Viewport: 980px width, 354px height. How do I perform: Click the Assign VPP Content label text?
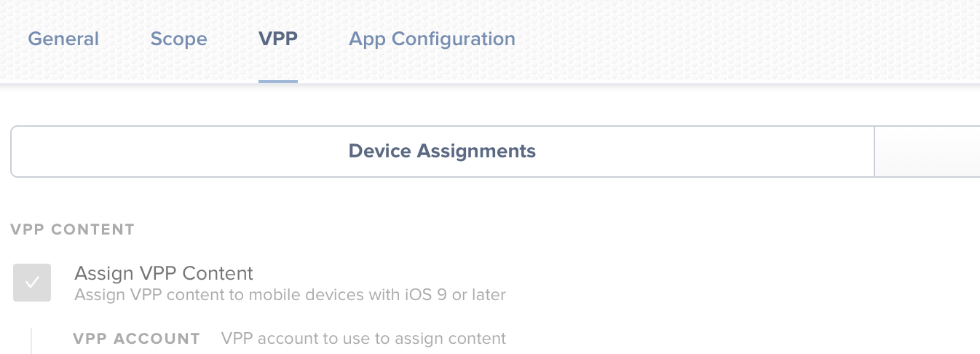(x=164, y=273)
